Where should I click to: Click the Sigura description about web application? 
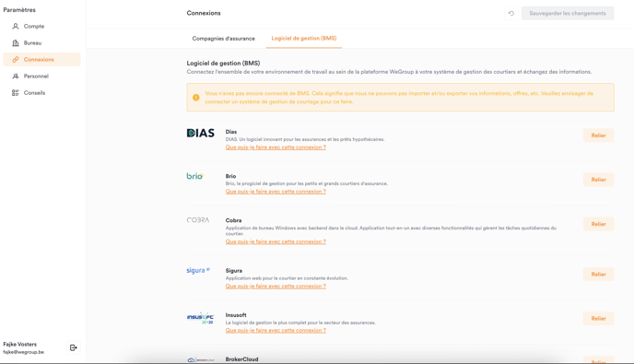click(x=287, y=278)
